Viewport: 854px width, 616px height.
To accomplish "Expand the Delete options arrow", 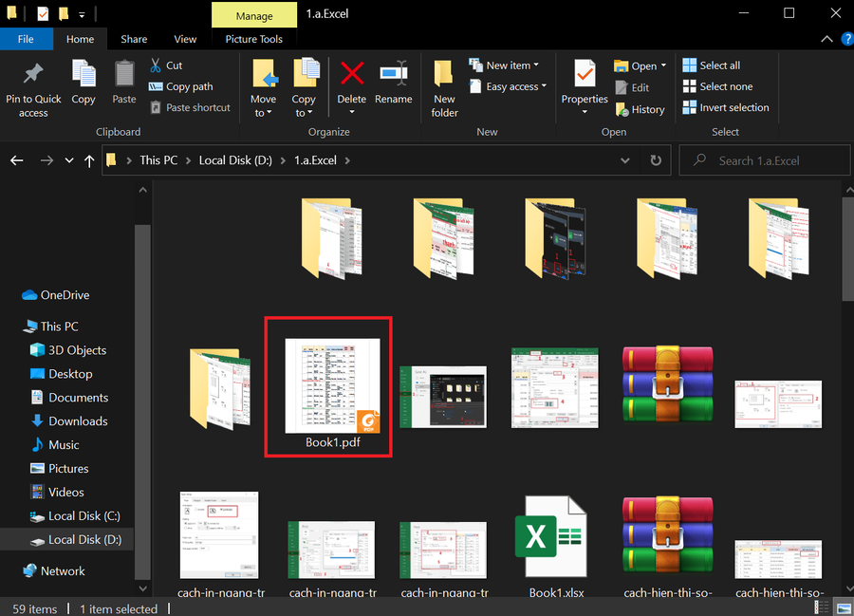I will click(x=352, y=112).
